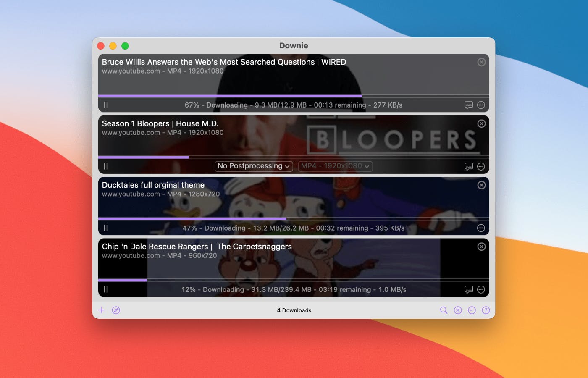Open more options for Bruce Willis download

pos(481,105)
